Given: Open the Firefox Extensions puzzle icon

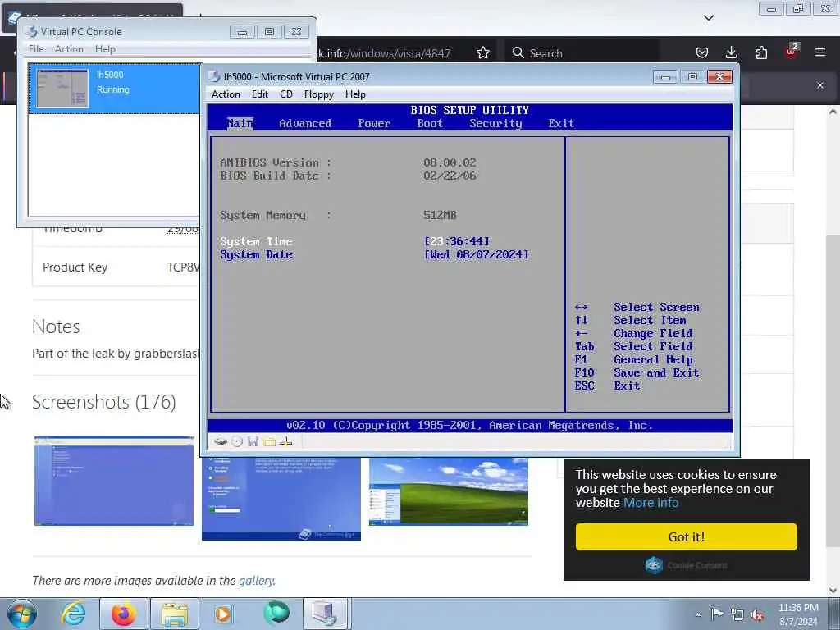Looking at the screenshot, I should tap(761, 53).
